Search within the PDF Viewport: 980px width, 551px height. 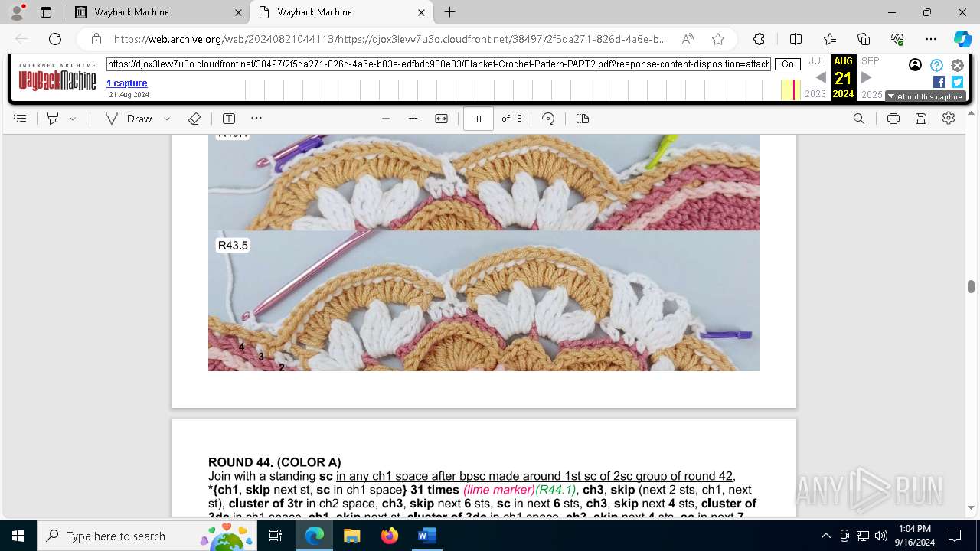pyautogui.click(x=859, y=119)
